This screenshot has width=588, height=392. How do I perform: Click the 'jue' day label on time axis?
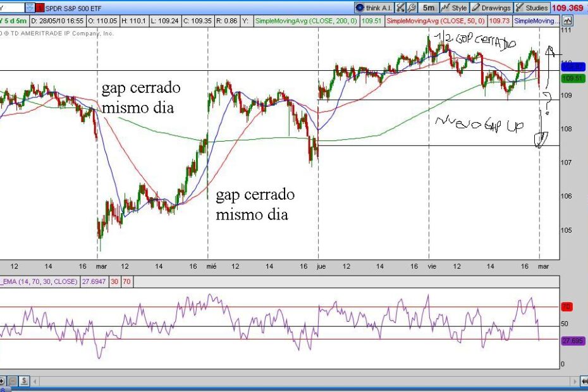(321, 266)
